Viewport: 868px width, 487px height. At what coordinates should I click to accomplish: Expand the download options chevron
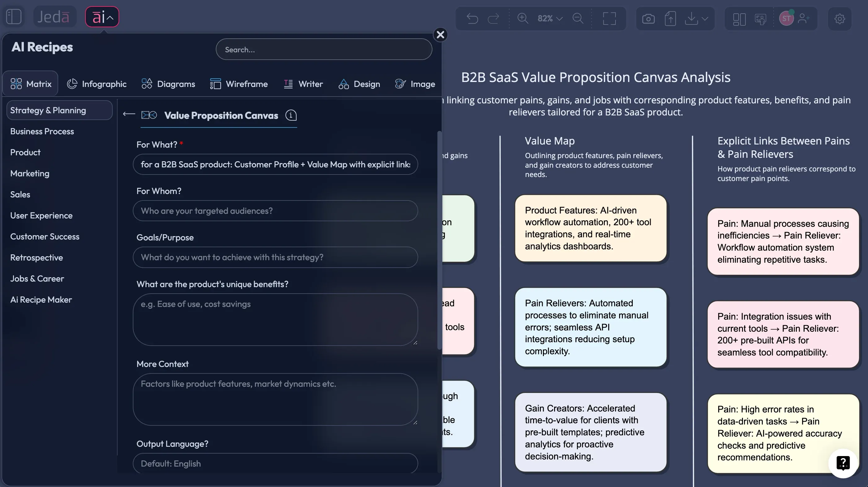704,19
